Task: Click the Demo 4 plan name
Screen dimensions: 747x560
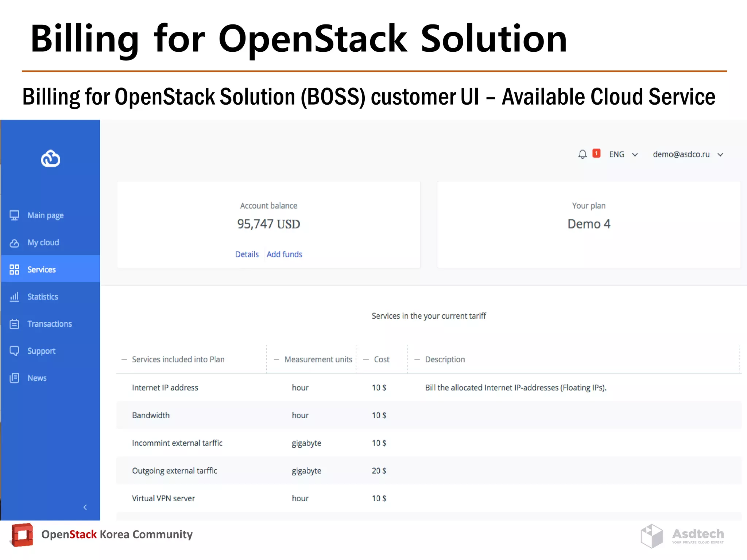Action: pos(589,224)
